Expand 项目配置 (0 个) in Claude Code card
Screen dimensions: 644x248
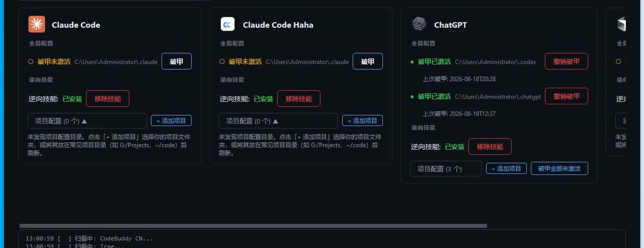[87, 121]
